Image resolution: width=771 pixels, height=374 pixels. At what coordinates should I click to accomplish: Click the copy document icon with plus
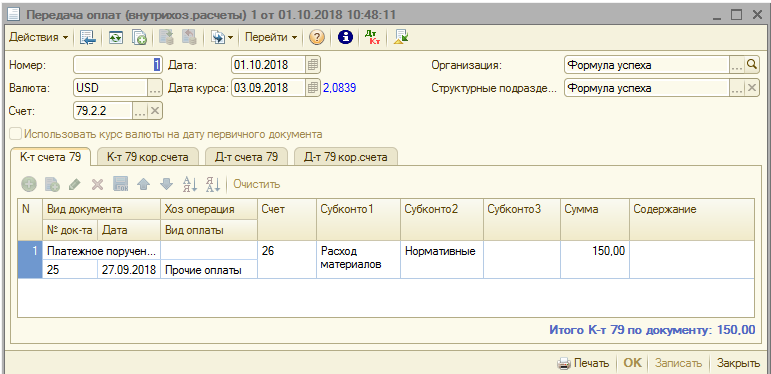139,37
